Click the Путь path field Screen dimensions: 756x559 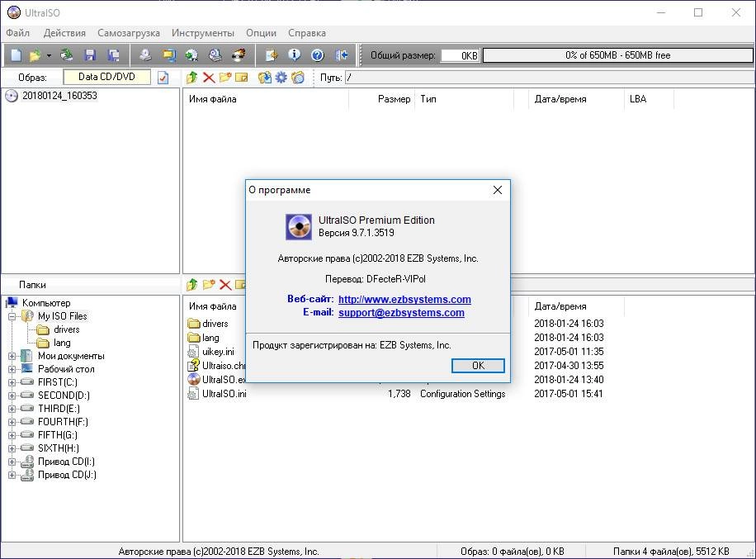click(x=550, y=77)
